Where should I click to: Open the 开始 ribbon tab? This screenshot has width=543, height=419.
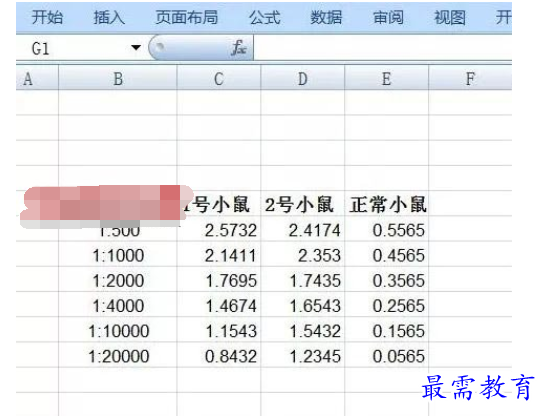(x=47, y=17)
